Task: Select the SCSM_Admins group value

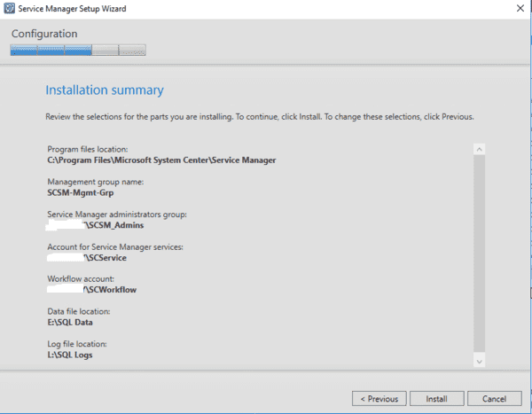Action: tap(114, 225)
